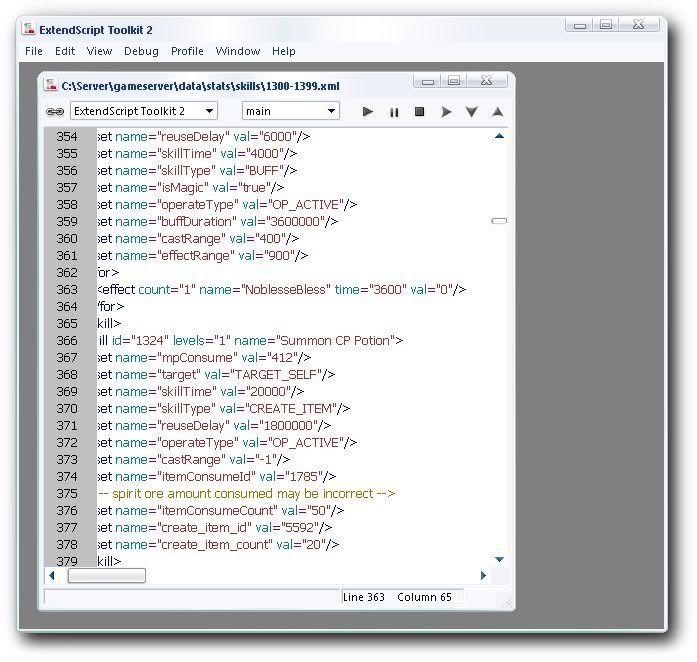The height and width of the screenshot is (662, 697).
Task: Click the vertical scrollbar thumb
Action: pyautogui.click(x=499, y=221)
